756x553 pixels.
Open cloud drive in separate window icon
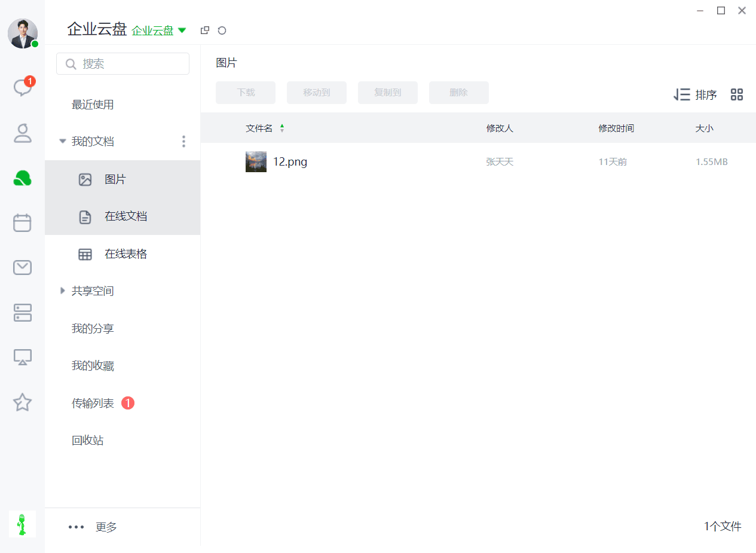click(x=205, y=30)
